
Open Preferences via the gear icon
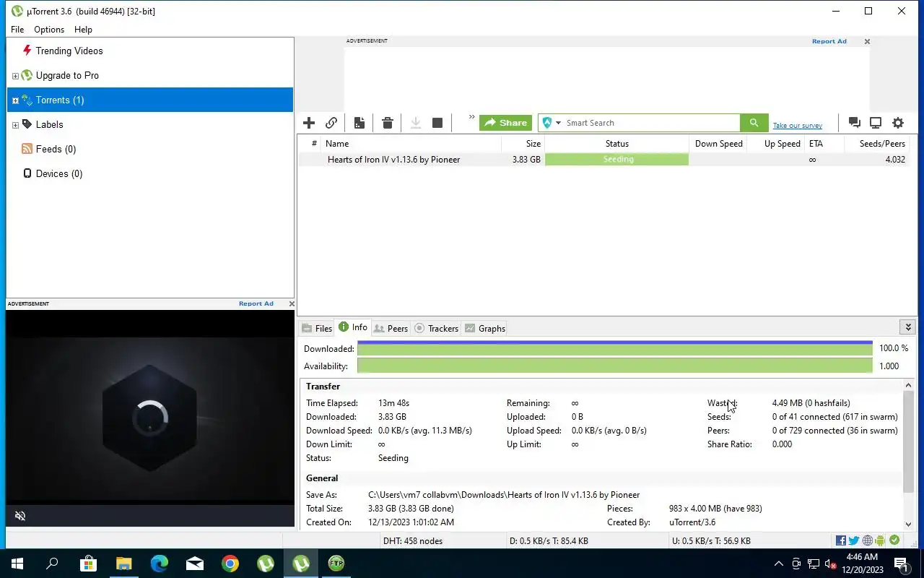coord(898,123)
